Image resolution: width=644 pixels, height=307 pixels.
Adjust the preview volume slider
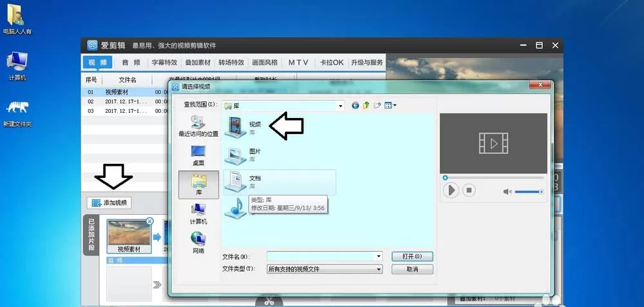[529, 192]
